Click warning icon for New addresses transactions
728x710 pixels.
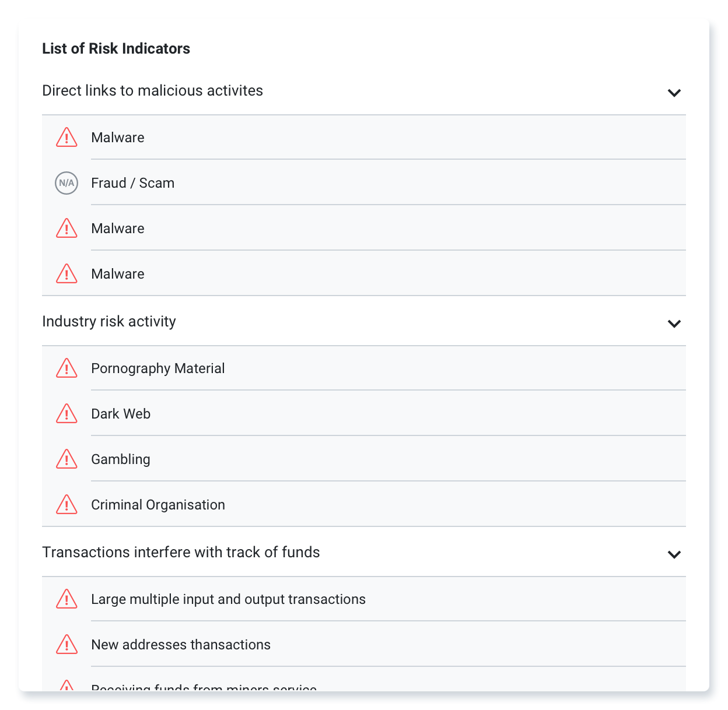coord(66,644)
